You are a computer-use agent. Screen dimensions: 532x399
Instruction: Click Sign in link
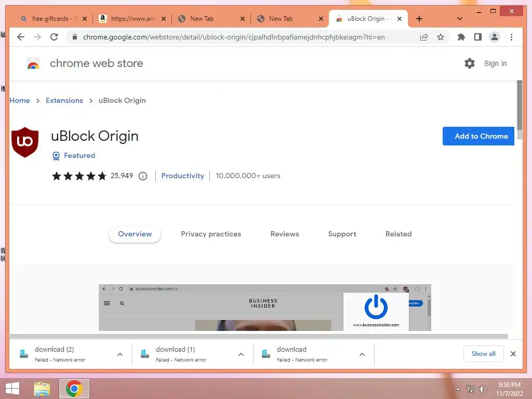coord(495,63)
